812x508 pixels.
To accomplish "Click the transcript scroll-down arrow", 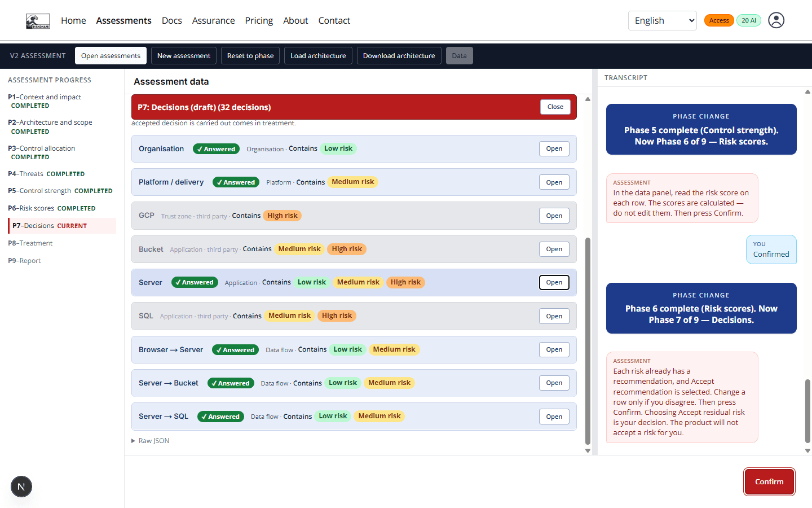I will pos(807,450).
